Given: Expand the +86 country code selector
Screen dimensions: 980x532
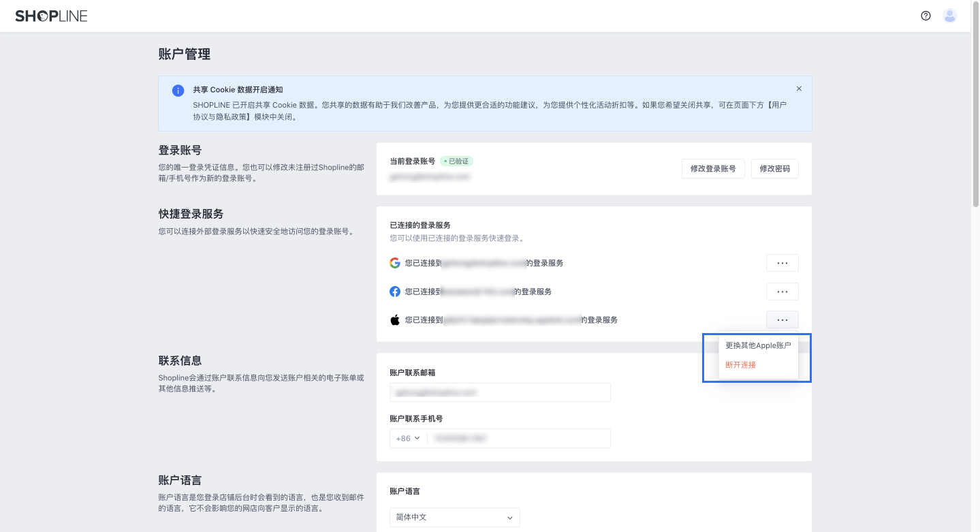Looking at the screenshot, I should click(x=407, y=438).
